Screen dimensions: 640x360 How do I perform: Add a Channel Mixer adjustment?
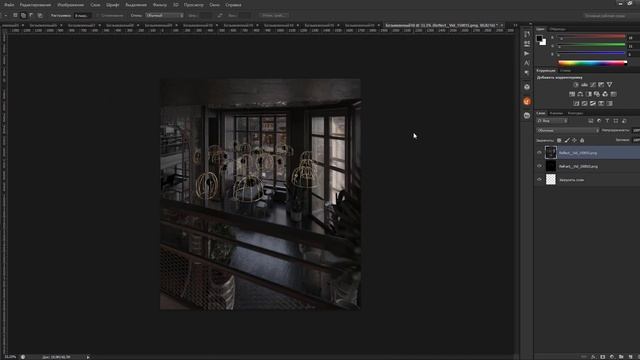[605, 94]
